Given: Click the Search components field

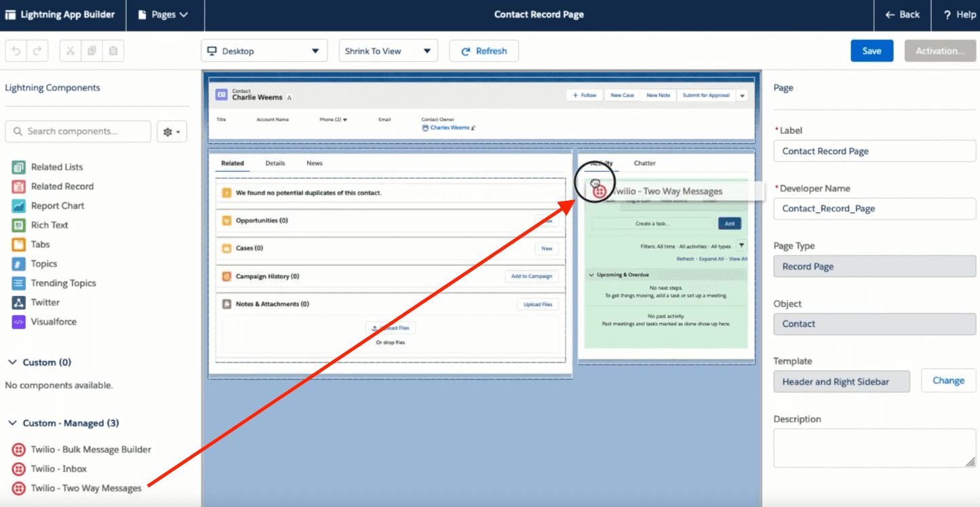Looking at the screenshot, I should coord(77,131).
